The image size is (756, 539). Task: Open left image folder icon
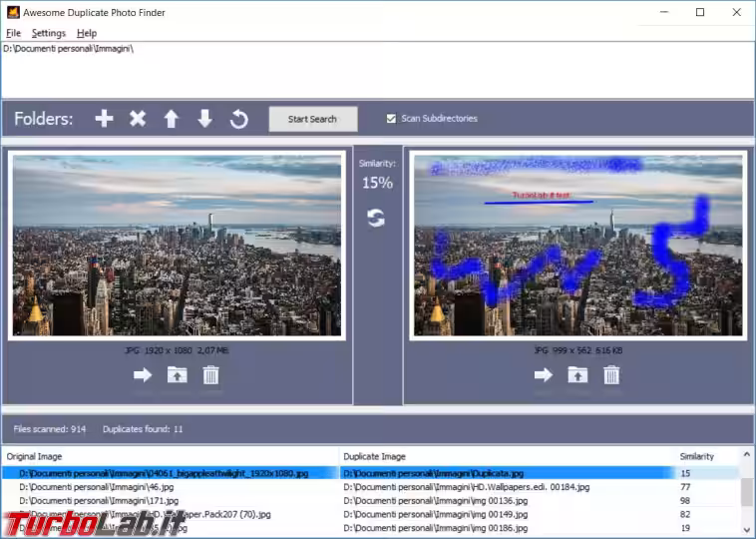point(177,375)
